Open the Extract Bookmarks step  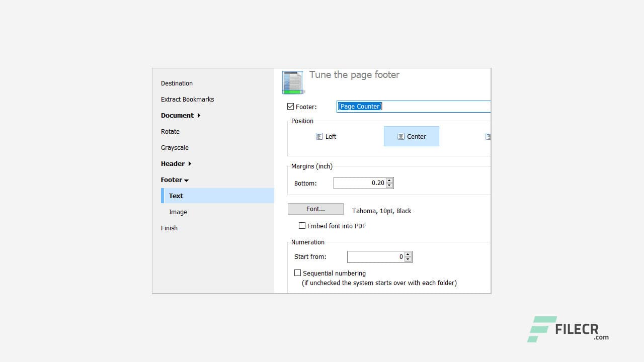(x=187, y=99)
